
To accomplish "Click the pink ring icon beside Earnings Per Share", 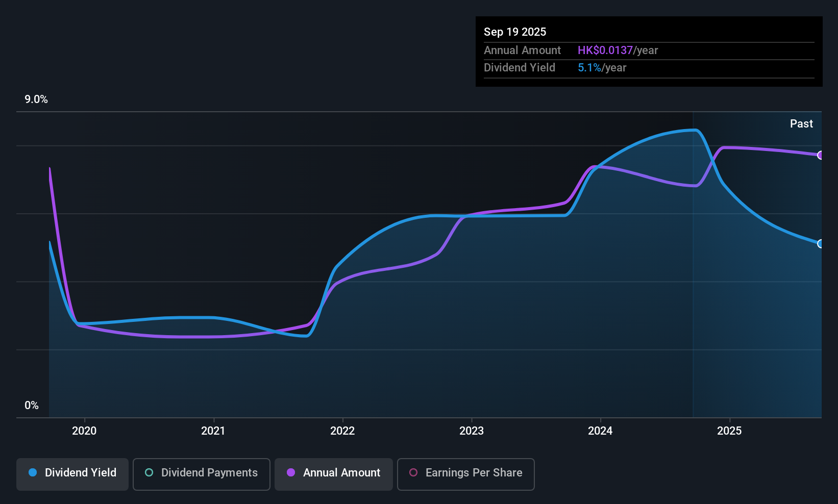I will pos(413,472).
